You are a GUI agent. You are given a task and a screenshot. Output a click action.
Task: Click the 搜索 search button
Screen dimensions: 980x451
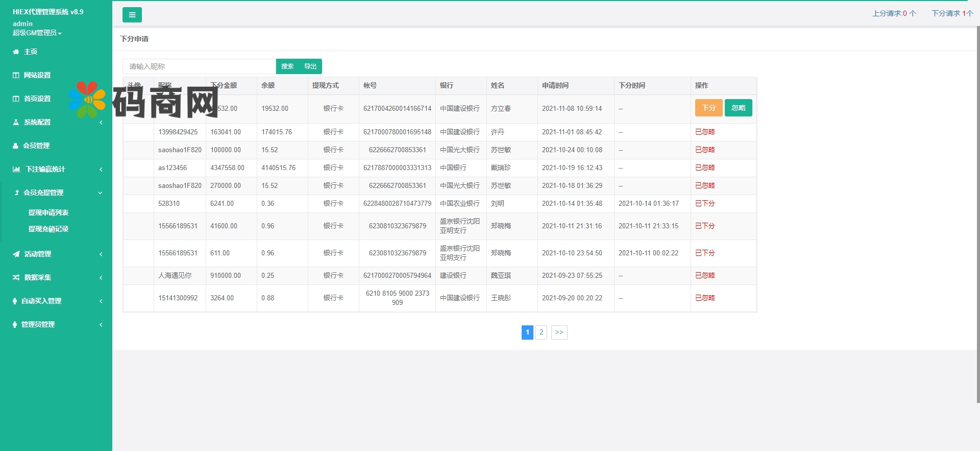pyautogui.click(x=287, y=66)
